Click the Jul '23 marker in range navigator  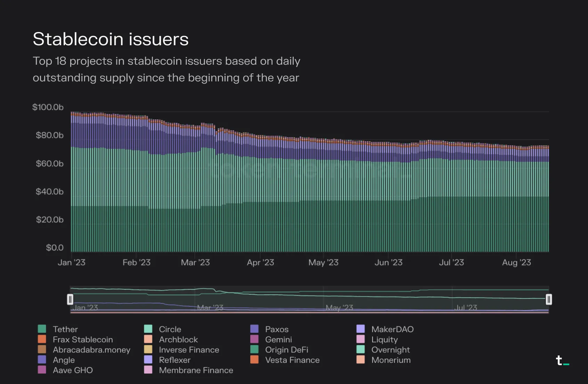(466, 308)
